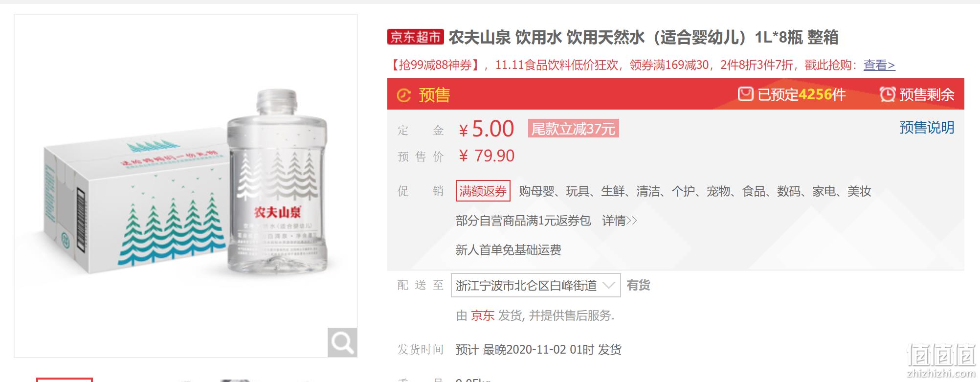980x382 pixels.
Task: Open the 预售说明 link
Action: tap(927, 128)
